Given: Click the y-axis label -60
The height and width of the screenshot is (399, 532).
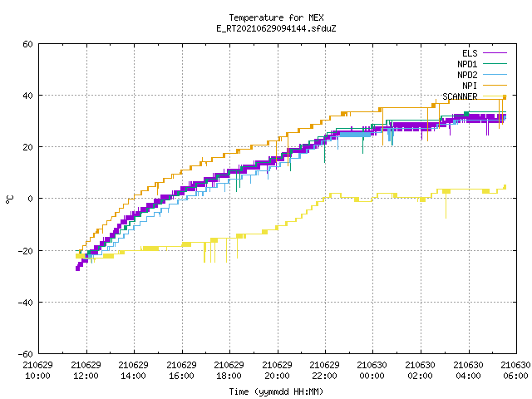Looking at the screenshot, I should tap(26, 354).
